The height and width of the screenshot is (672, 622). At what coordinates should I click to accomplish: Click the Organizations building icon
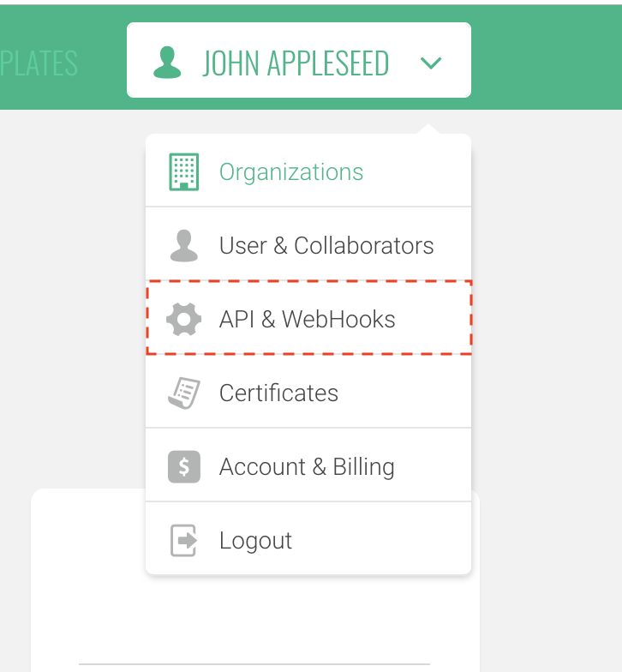pos(183,171)
